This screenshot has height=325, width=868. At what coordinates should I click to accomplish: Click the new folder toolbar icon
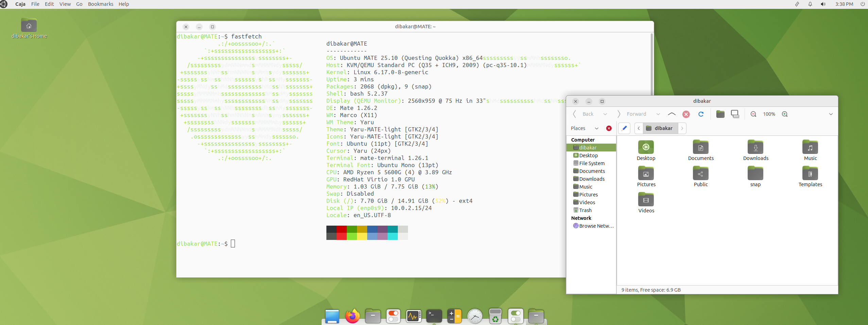click(x=720, y=114)
